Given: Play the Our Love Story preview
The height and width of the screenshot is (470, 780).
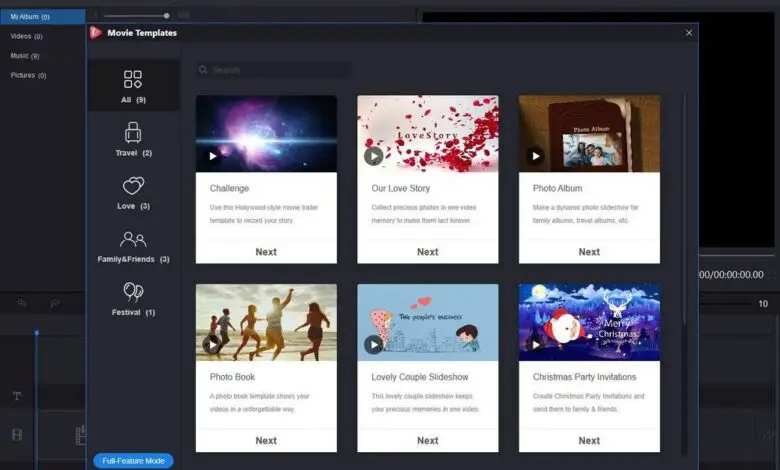Looking at the screenshot, I should pyautogui.click(x=374, y=156).
